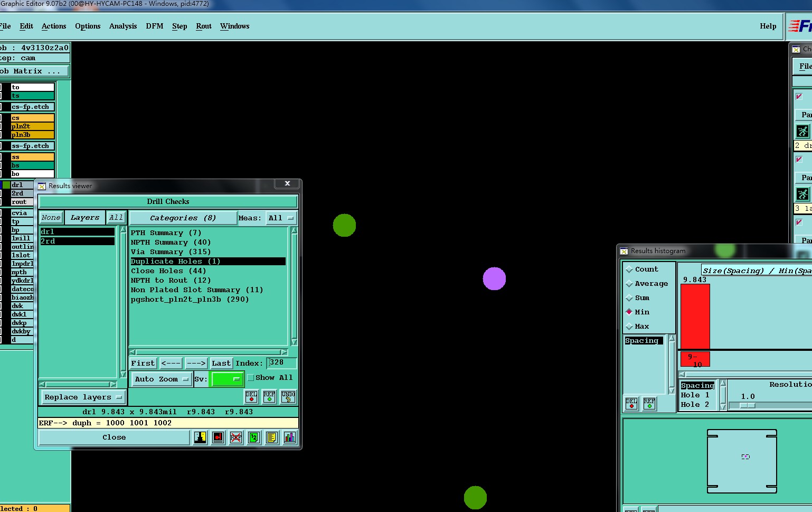Image resolution: width=812 pixels, height=512 pixels.
Task: Click the green numbered page icon
Action: (x=254, y=437)
